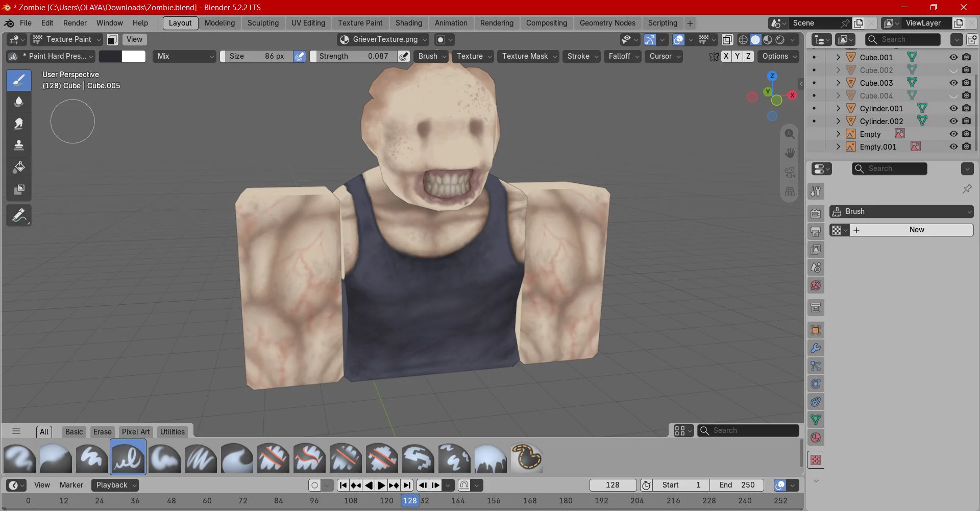
Task: Select the Fill bucket tool
Action: click(x=19, y=167)
